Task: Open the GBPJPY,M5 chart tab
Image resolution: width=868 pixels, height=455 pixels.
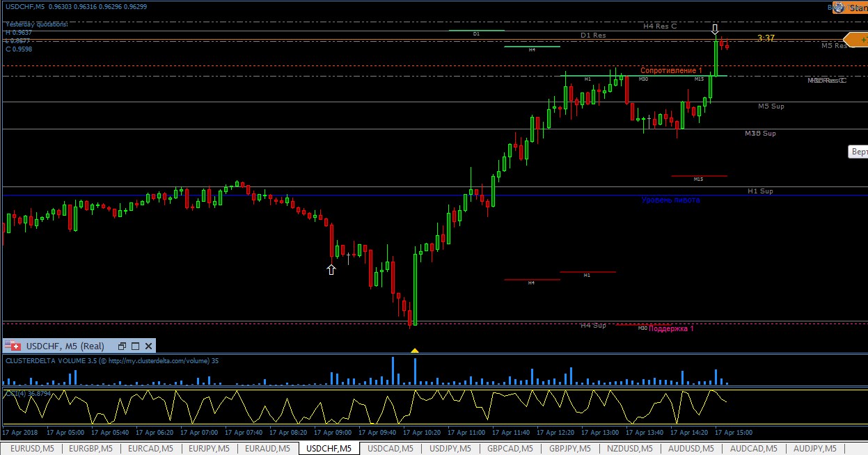Action: pos(570,449)
